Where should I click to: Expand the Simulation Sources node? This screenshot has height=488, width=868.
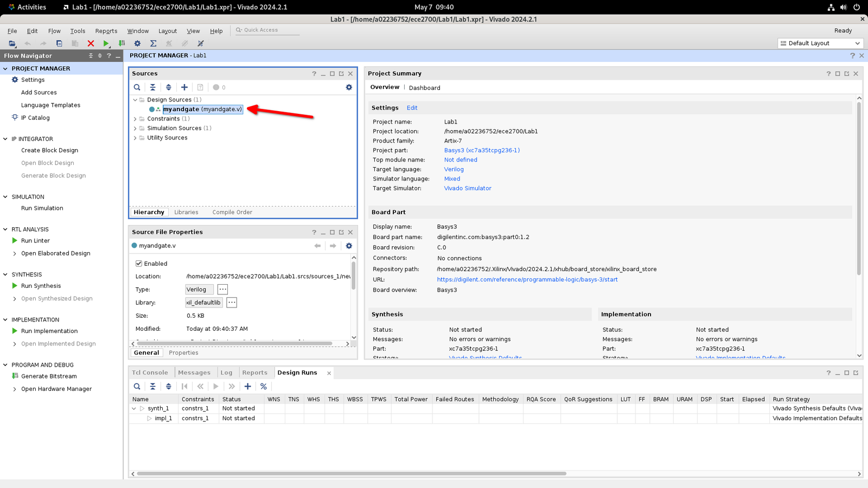[135, 129]
